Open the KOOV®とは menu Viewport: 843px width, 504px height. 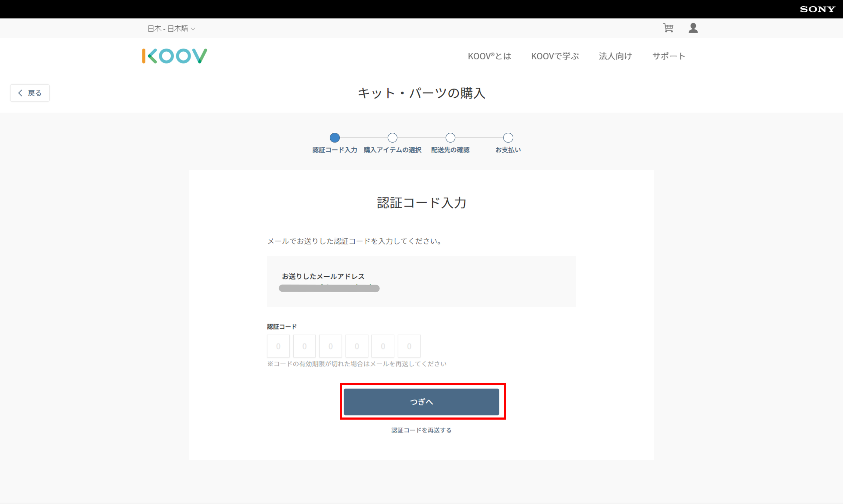pos(489,56)
